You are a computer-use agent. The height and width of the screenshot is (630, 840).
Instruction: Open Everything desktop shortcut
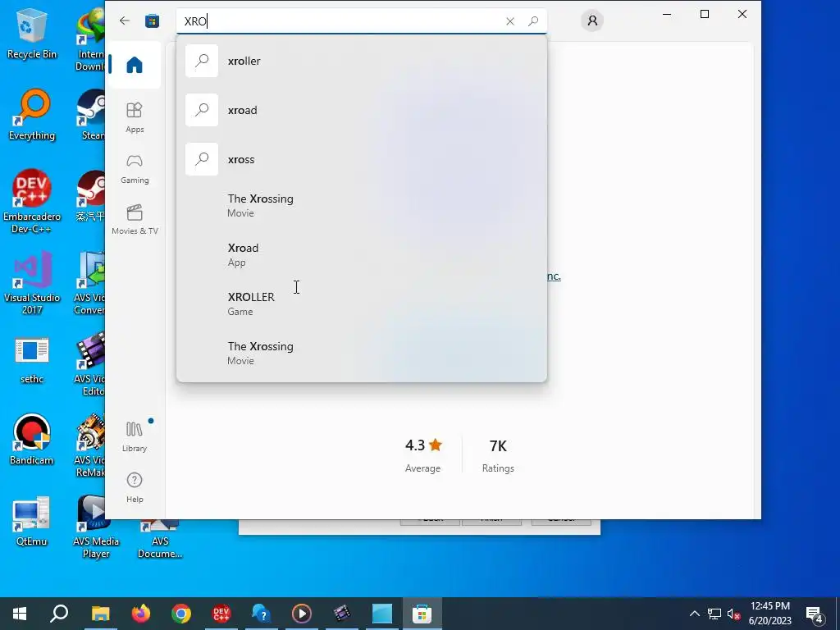coord(32,115)
